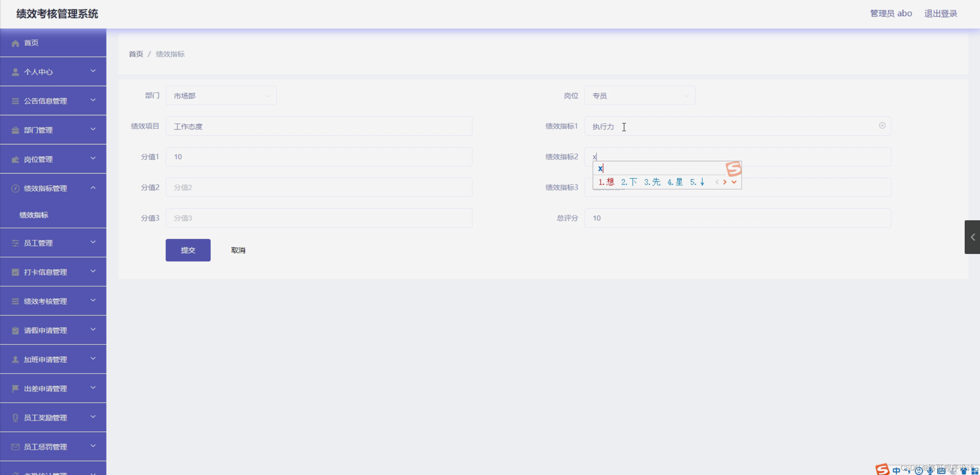Click the 取消 cancel button
This screenshot has width=980, height=475.
[x=238, y=250]
